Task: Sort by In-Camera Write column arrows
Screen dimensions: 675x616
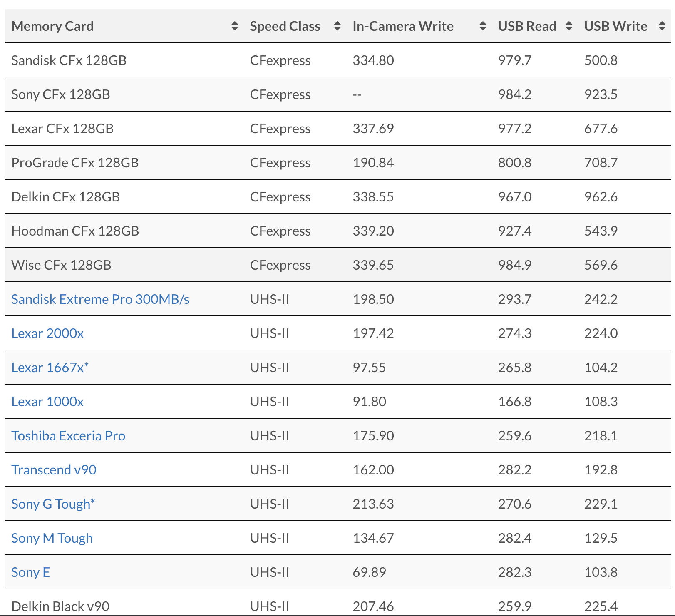Action: (483, 26)
